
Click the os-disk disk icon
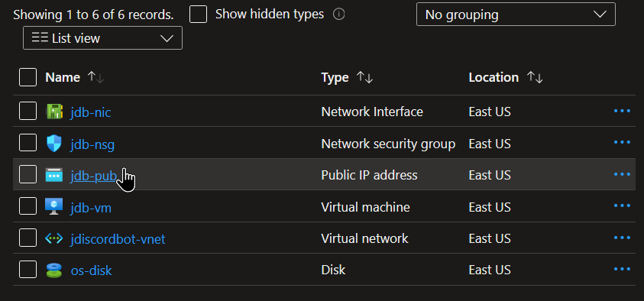[54, 270]
